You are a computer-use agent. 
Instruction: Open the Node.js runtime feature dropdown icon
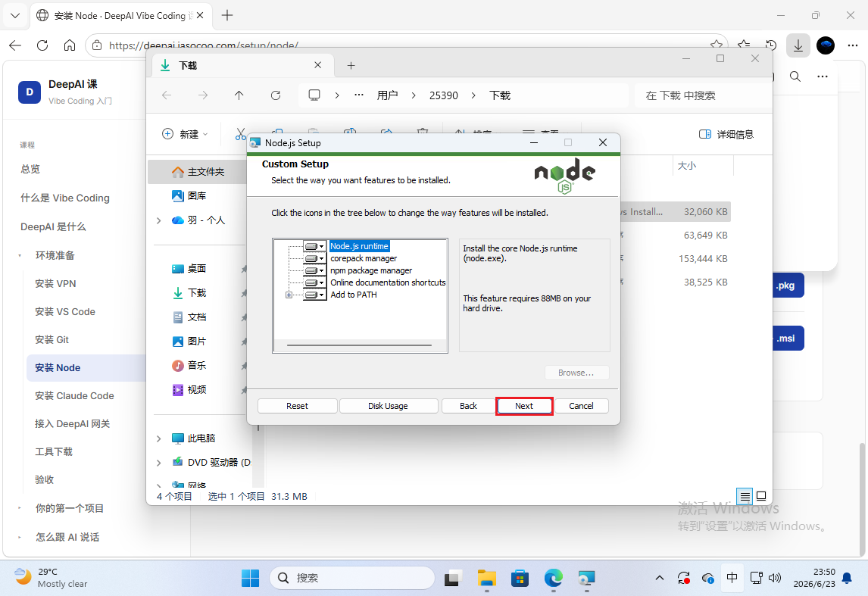coord(314,246)
